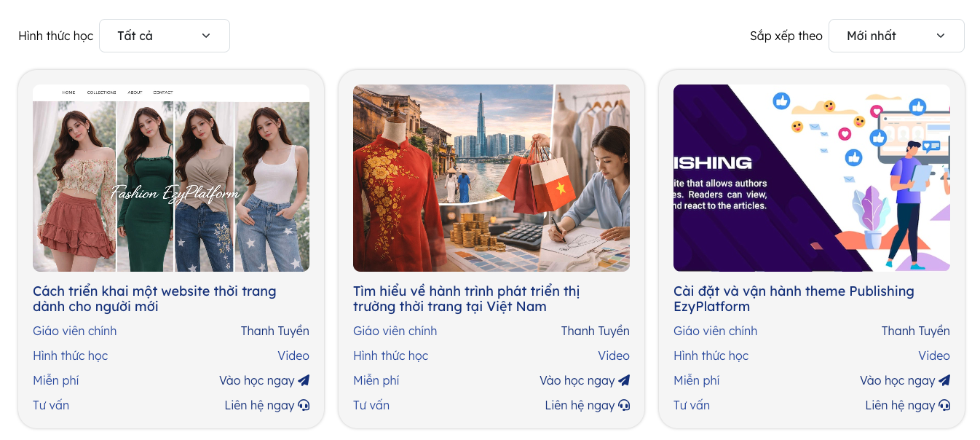Click "Liên hệ ngay" on Vietnam fashion market course
This screenshot has height=440, width=980.
pos(580,405)
